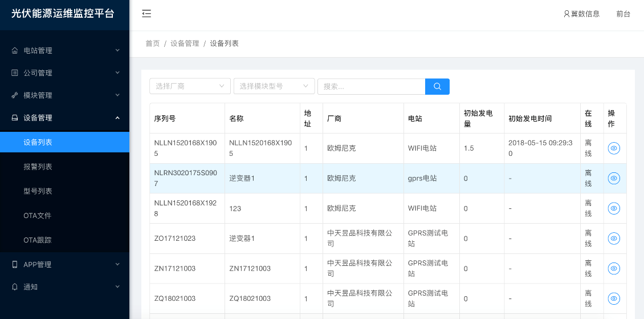644x319 pixels.
Task: Click the magnifier search button
Action: [437, 86]
